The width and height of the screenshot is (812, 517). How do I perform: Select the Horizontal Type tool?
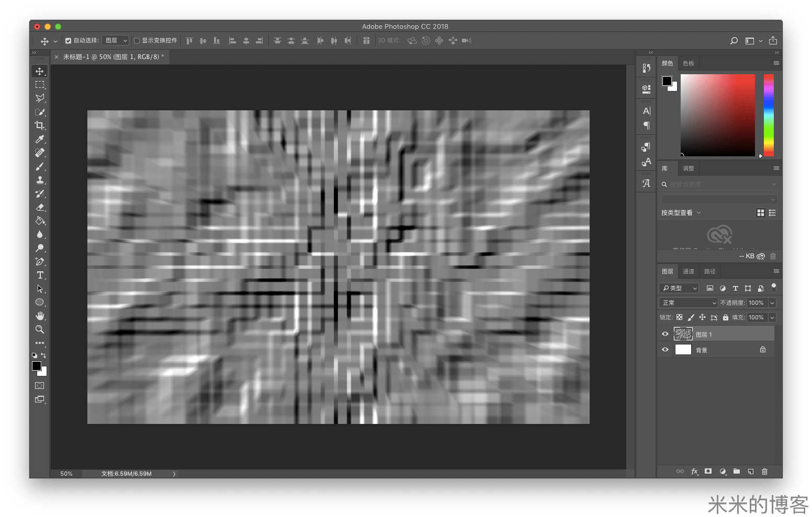tap(40, 275)
